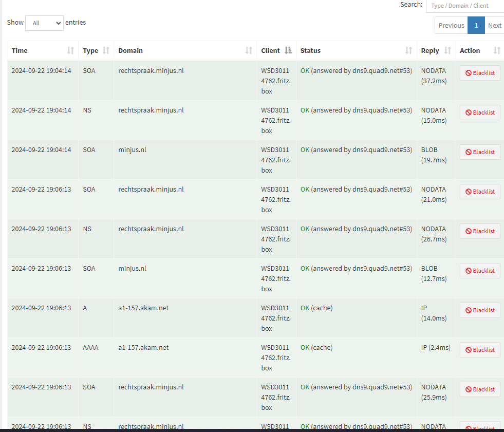Image resolution: width=504 pixels, height=432 pixels.
Task: Sort by Type using its sort arrows
Action: 106,50
